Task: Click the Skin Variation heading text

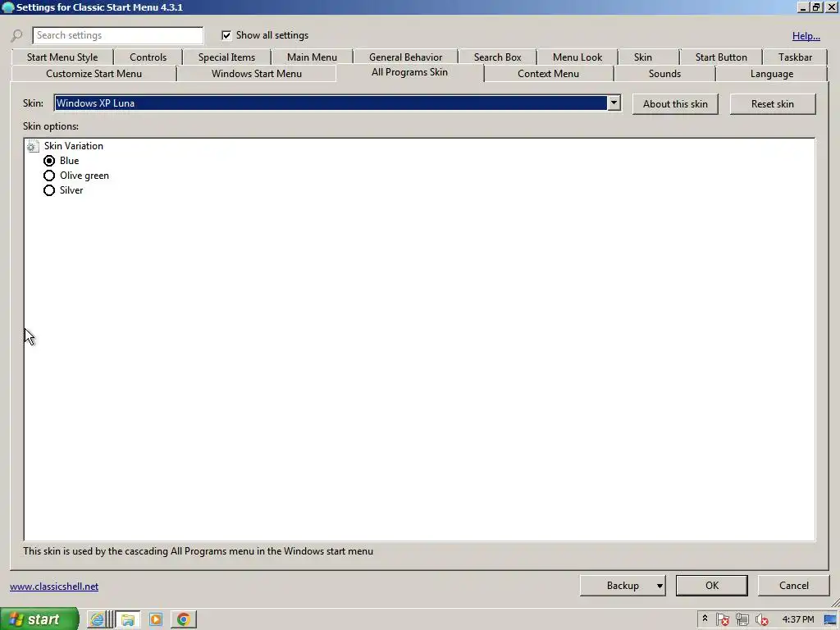Action: (73, 146)
